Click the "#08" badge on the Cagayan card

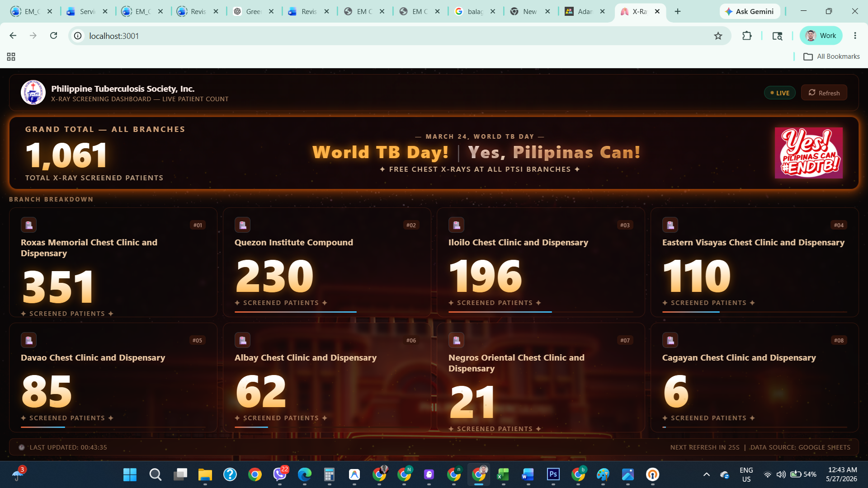pos(839,340)
